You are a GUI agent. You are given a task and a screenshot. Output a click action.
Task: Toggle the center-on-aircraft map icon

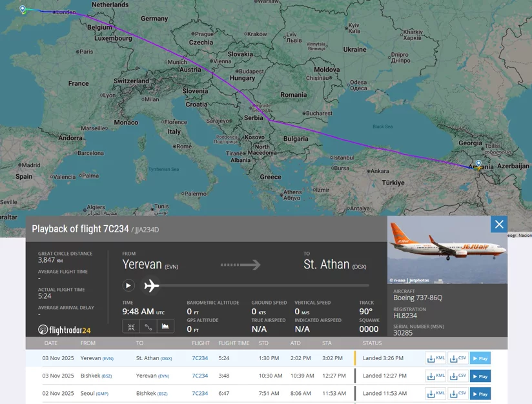[x=131, y=327]
